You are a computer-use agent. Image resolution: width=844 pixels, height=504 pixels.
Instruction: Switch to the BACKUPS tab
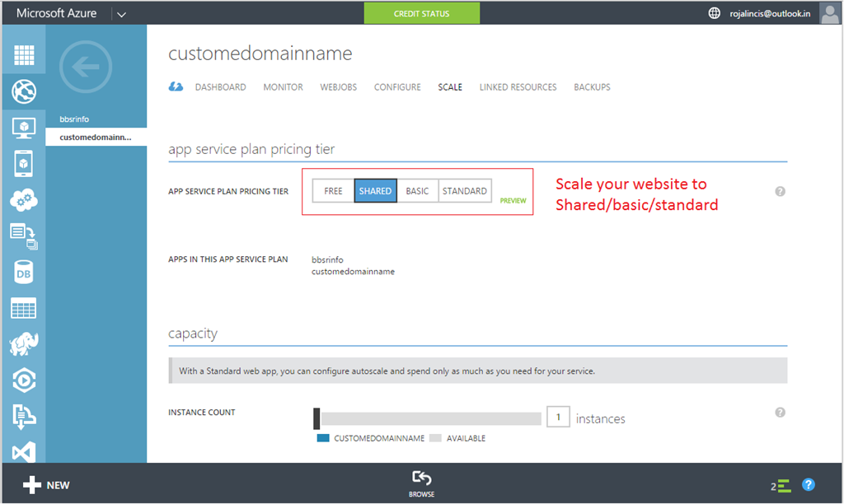(x=592, y=87)
